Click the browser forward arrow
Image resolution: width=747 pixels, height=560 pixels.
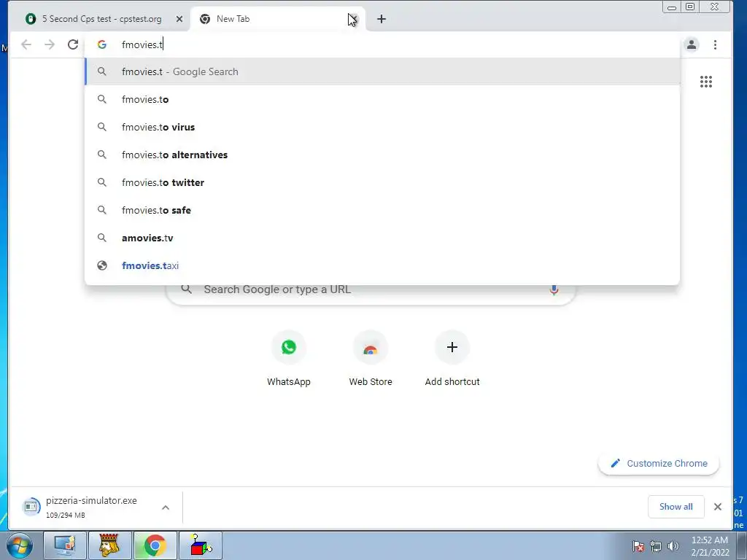point(50,44)
